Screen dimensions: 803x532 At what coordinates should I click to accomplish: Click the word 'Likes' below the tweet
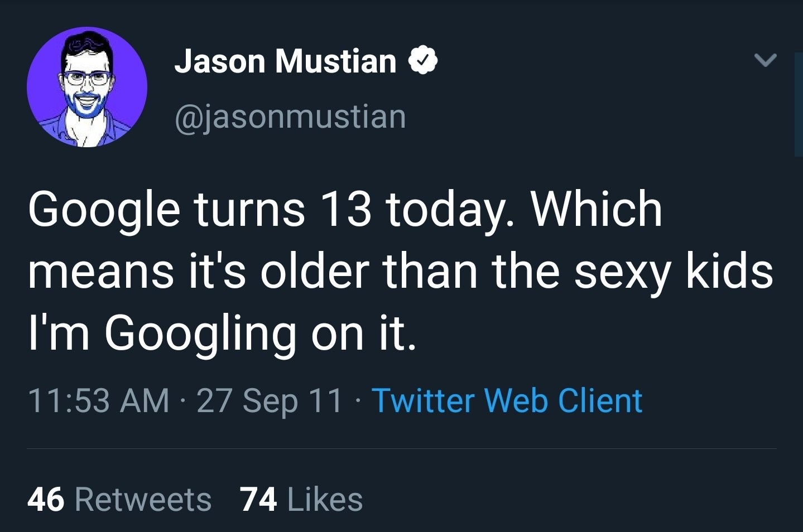(x=325, y=499)
